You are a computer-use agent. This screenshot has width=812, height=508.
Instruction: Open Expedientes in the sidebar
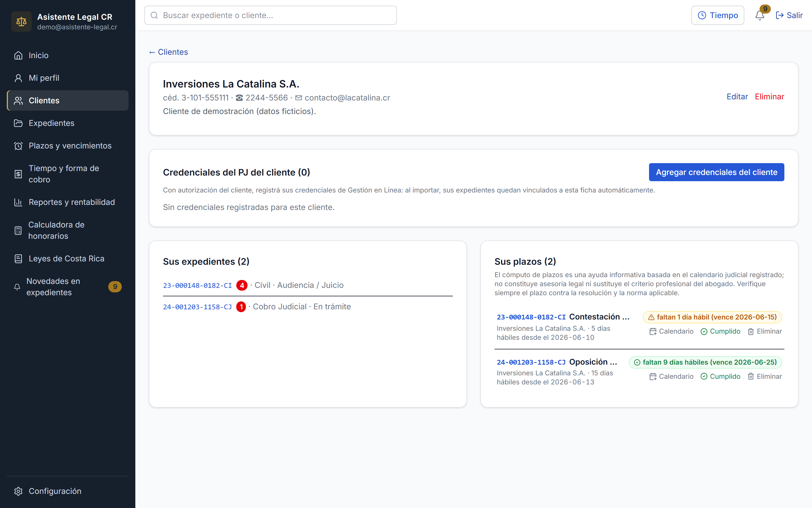(x=67, y=123)
